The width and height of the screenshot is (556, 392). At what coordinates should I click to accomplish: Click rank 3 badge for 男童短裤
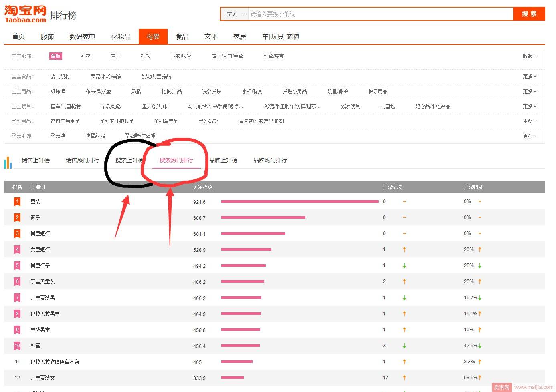[17, 234]
